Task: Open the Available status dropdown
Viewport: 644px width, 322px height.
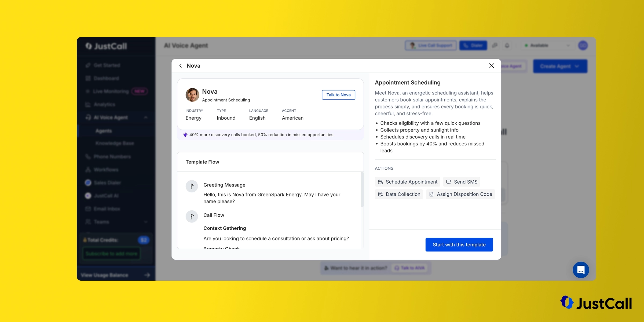Action: point(547,45)
